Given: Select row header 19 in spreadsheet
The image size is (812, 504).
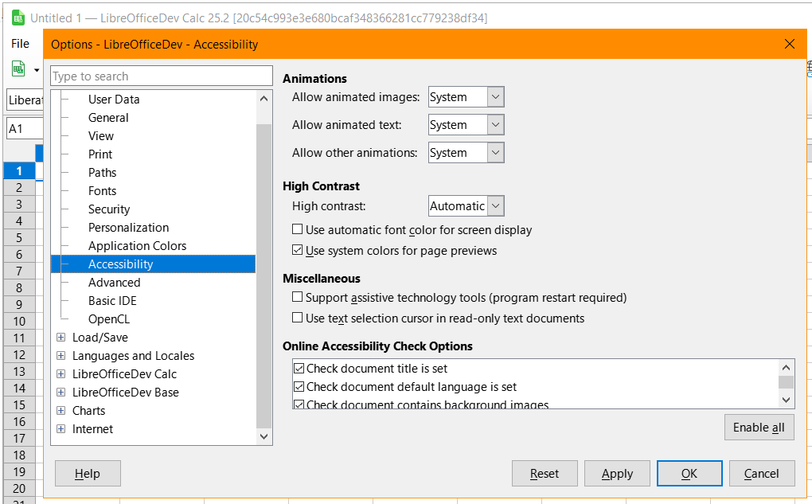Looking at the screenshot, I should (19, 472).
